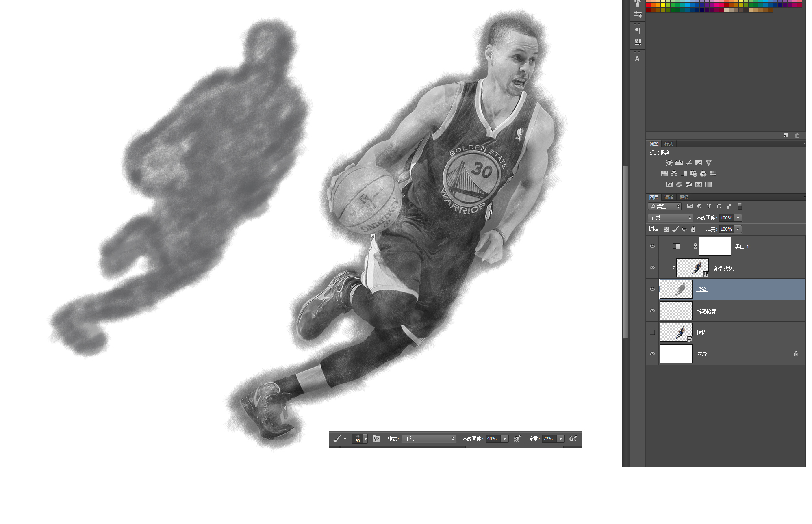This screenshot has height=524, width=812.
Task: Add an Exposure adjustment
Action: [x=699, y=163]
